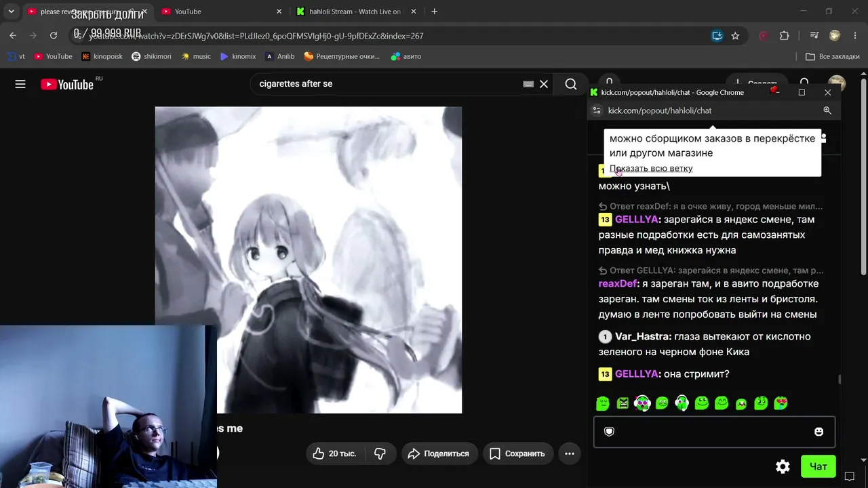The width and height of the screenshot is (868, 488).
Task: Click reply reference 'Ответ reaxDef'
Action: 711,206
